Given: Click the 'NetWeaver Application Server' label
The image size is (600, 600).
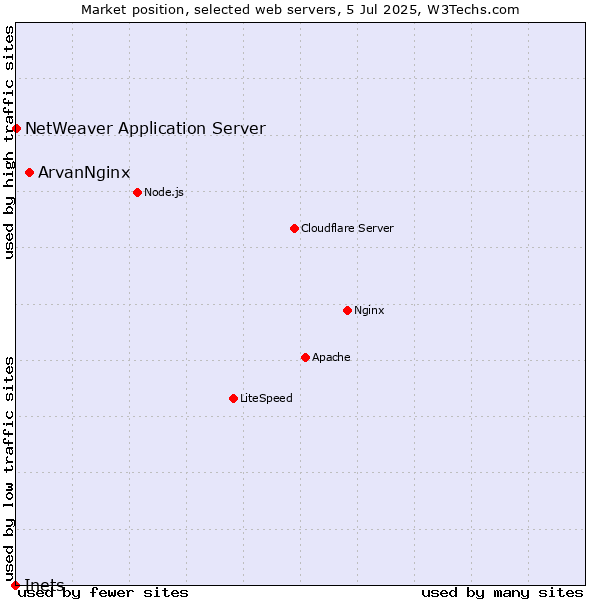Looking at the screenshot, I should pyautogui.click(x=145, y=129).
